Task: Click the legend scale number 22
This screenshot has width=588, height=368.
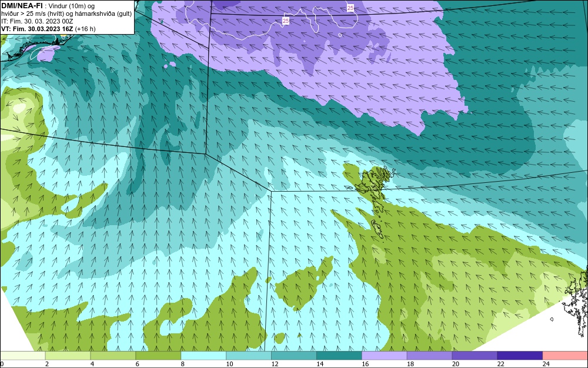Action: (x=500, y=364)
